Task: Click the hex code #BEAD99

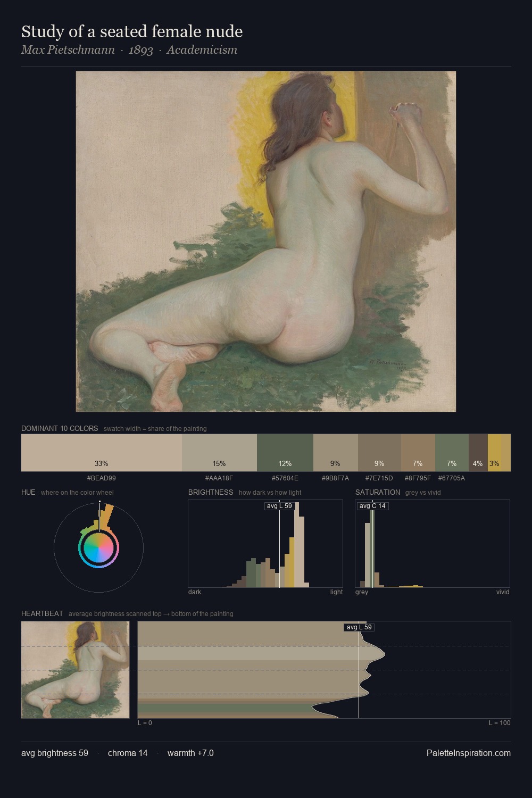Action: coord(102,478)
